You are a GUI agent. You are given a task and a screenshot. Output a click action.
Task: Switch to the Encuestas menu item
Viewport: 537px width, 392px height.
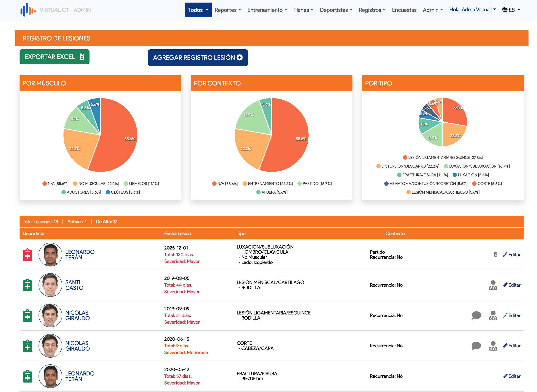click(404, 10)
